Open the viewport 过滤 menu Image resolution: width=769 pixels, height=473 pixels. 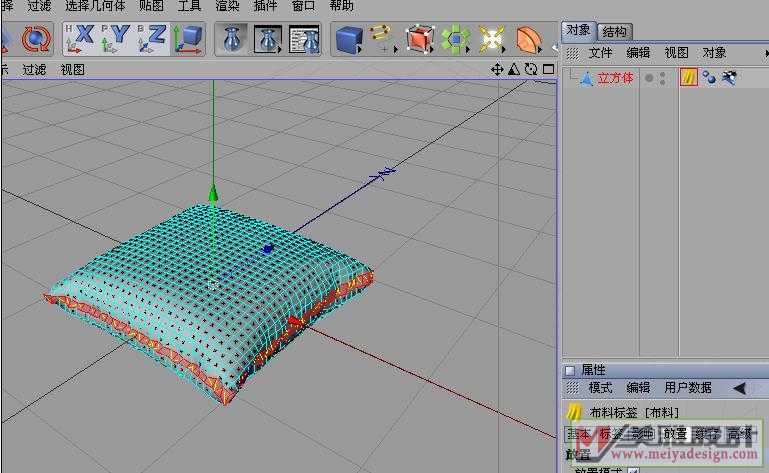[x=34, y=70]
